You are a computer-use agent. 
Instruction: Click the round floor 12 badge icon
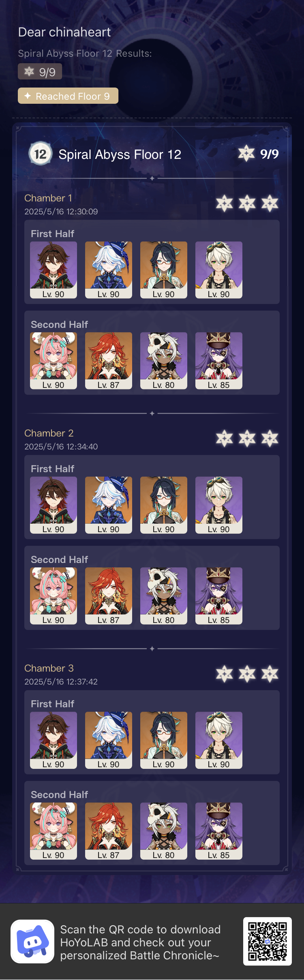click(x=40, y=154)
